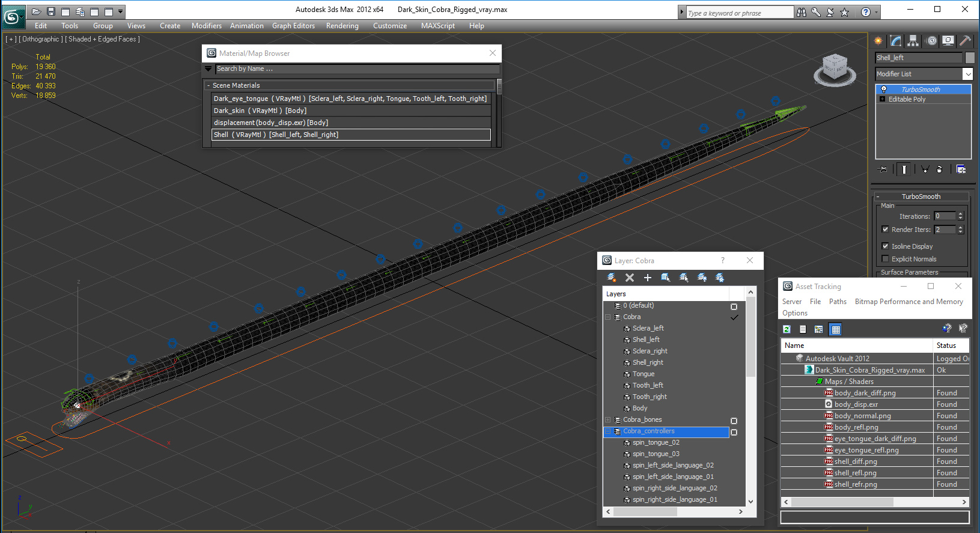
Task: Collapse the Scene Materials group
Action: [208, 86]
